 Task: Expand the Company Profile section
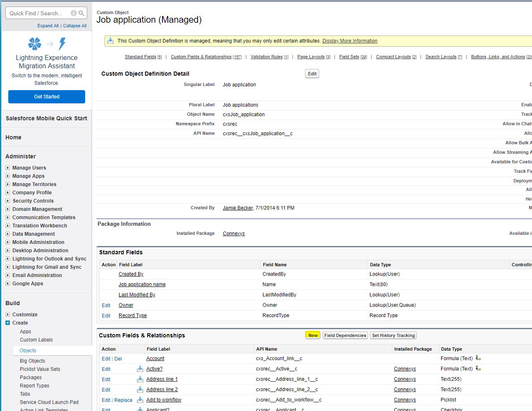pos(7,193)
